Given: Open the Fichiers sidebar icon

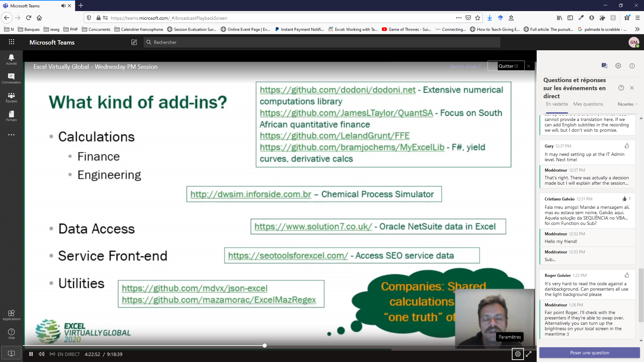Looking at the screenshot, I should coord(11,116).
